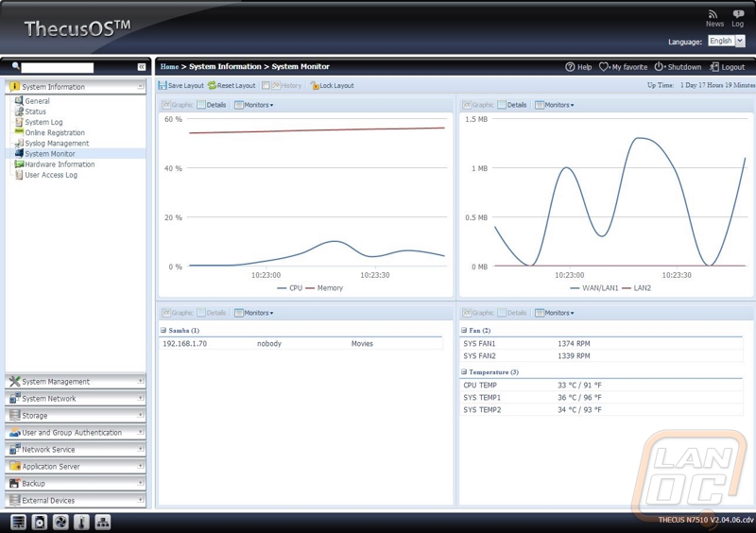Image resolution: width=756 pixels, height=533 pixels.
Task: Expand the Storage section in sidebar
Action: (75, 416)
